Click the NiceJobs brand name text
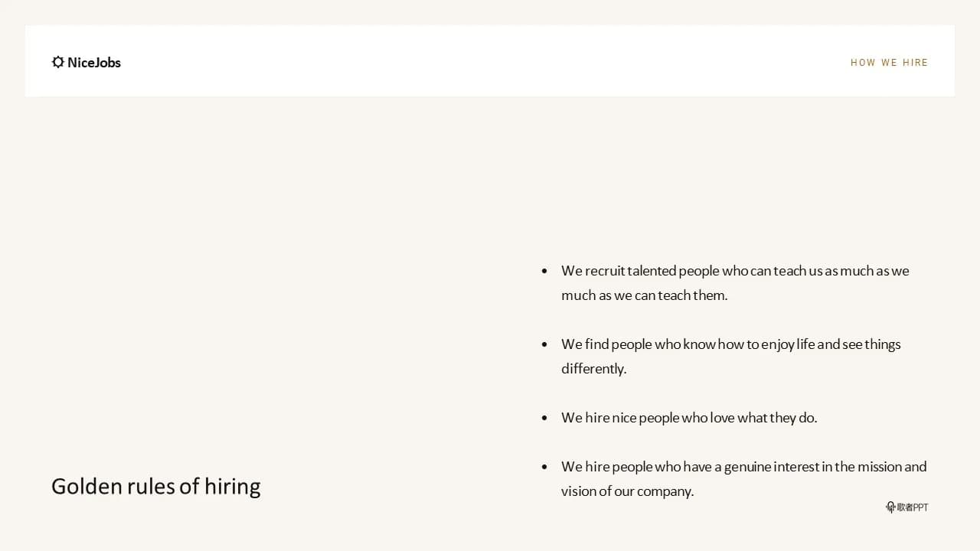 94,63
